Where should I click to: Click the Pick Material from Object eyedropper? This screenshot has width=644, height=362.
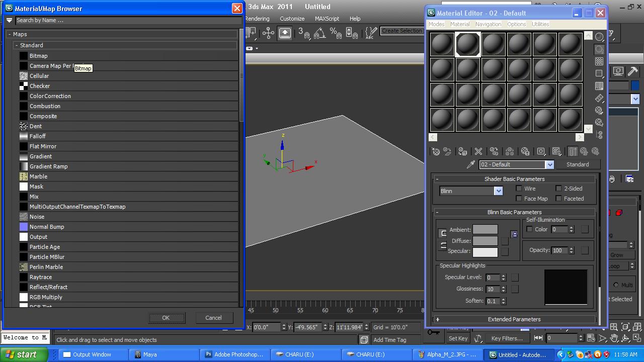tap(471, 164)
